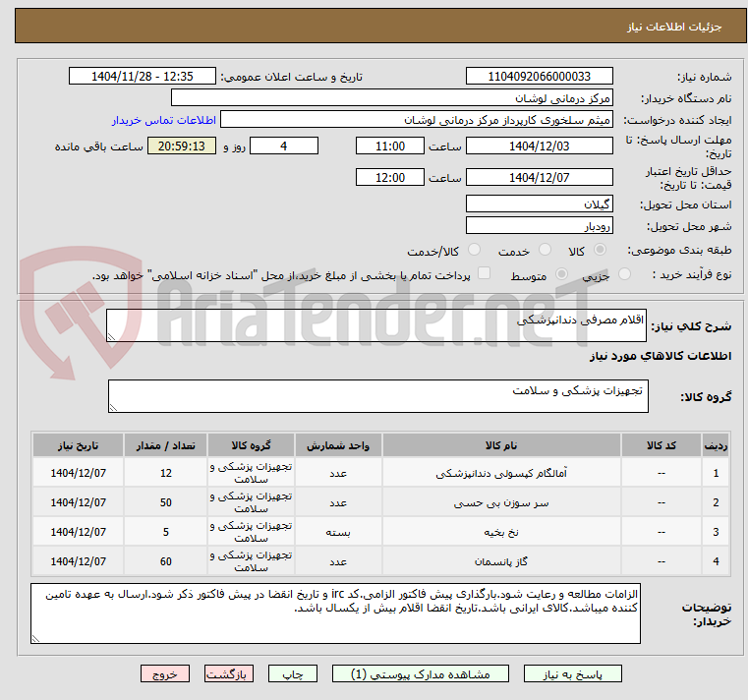748x700 pixels.
Task: Open اطلاعات تماس خریدار link
Action: [x=164, y=120]
